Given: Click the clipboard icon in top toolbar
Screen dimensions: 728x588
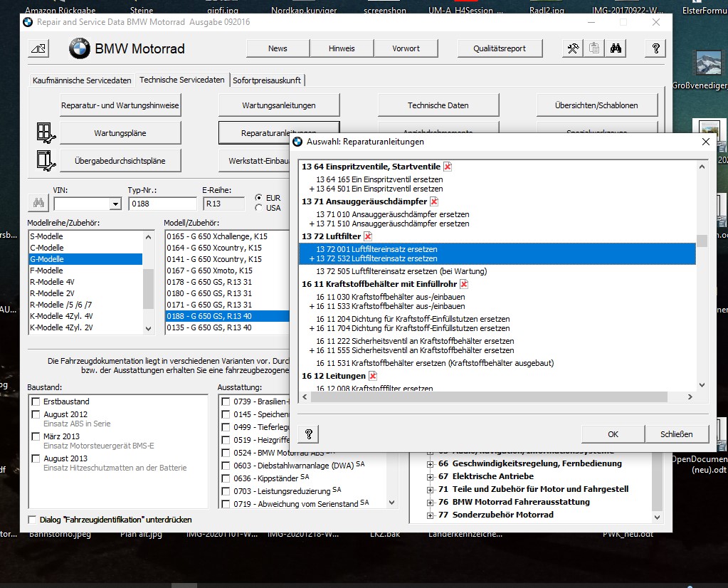Looking at the screenshot, I should click(594, 48).
